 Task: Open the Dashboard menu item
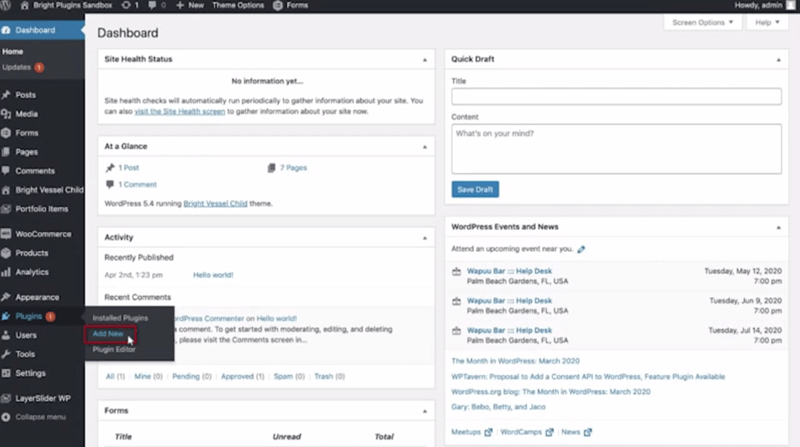[x=42, y=30]
